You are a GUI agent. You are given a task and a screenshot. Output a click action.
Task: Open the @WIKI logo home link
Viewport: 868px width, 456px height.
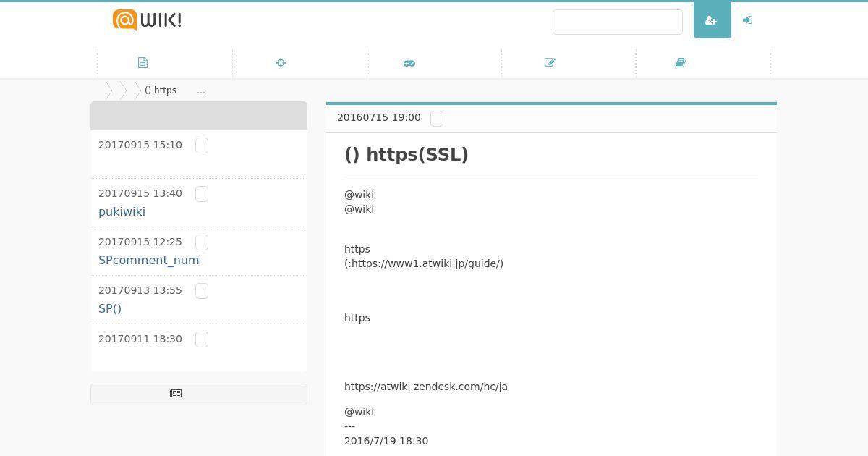pos(147,20)
